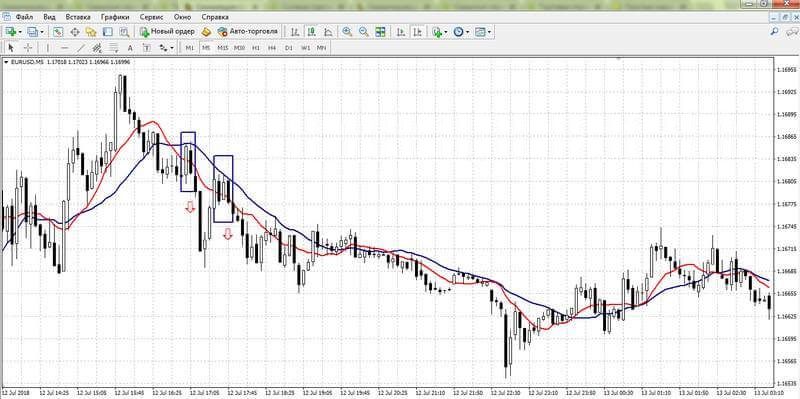Open the Файл menu
Image resolution: width=800 pixels, height=399 pixels.
point(24,17)
